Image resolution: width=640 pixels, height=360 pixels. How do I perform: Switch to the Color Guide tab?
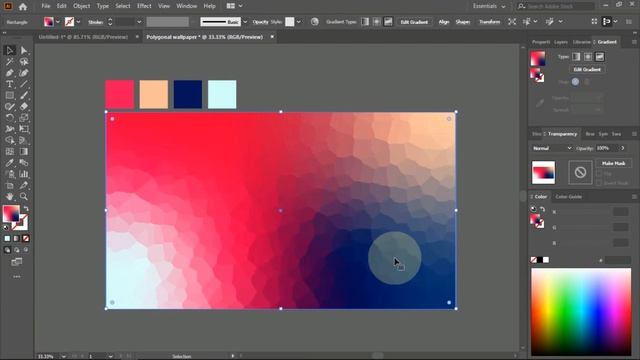coord(568,197)
